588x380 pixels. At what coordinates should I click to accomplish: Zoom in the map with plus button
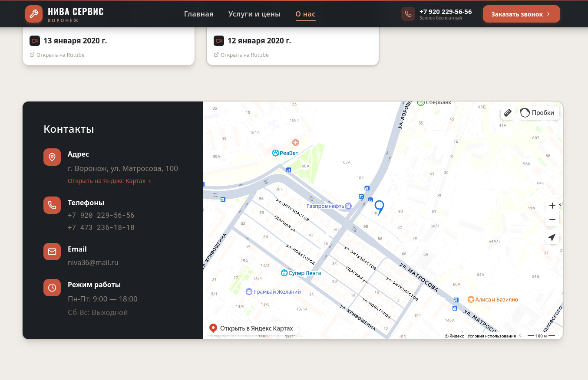coord(552,206)
